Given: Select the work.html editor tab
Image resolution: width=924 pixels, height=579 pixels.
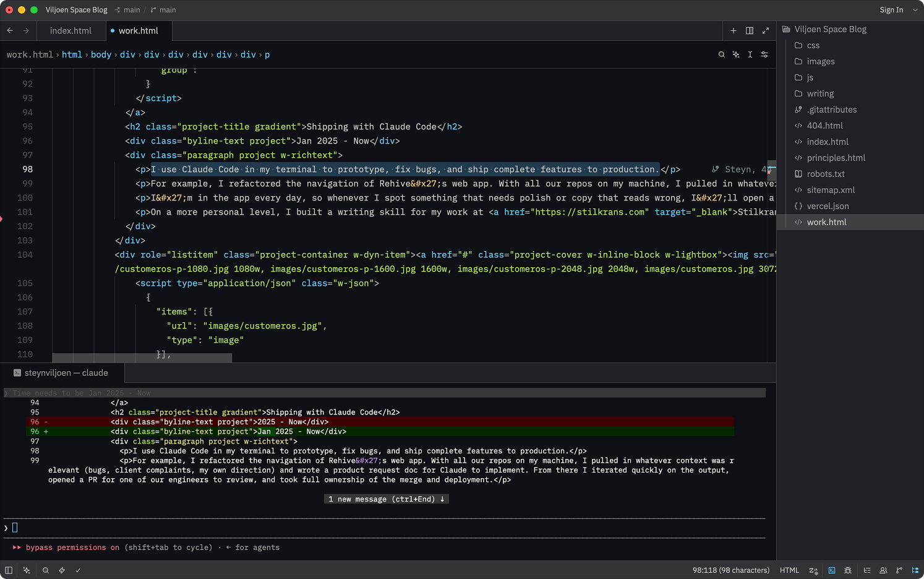Looking at the screenshot, I should (x=138, y=30).
